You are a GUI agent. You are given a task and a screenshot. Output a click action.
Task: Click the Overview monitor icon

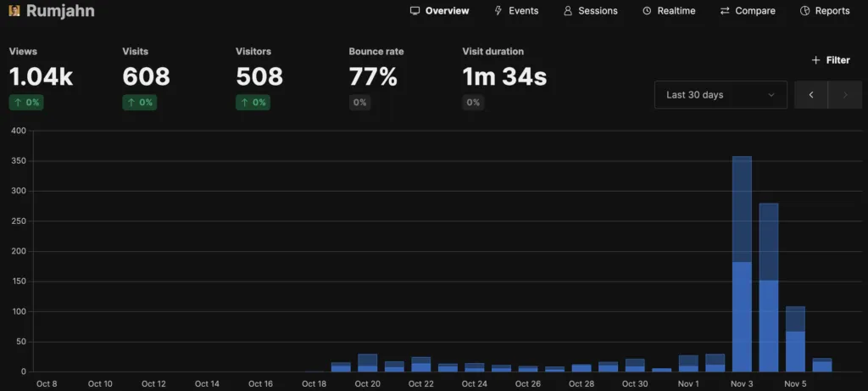tap(415, 11)
